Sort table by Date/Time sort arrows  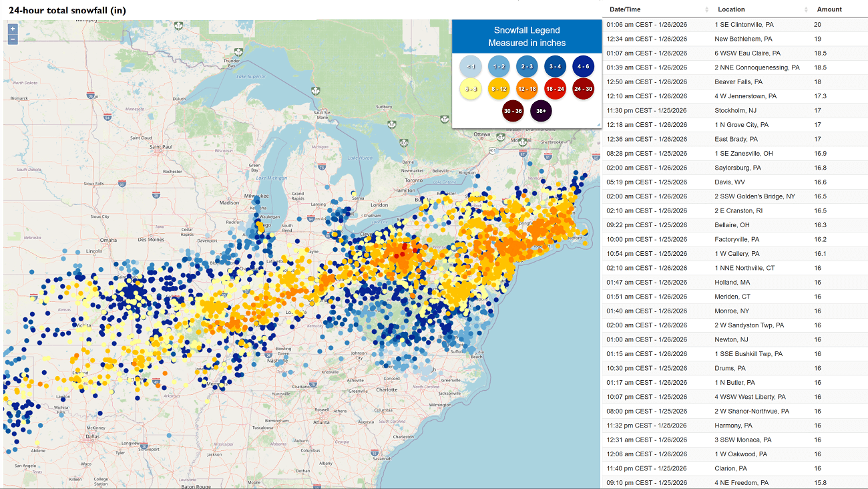pyautogui.click(x=707, y=9)
